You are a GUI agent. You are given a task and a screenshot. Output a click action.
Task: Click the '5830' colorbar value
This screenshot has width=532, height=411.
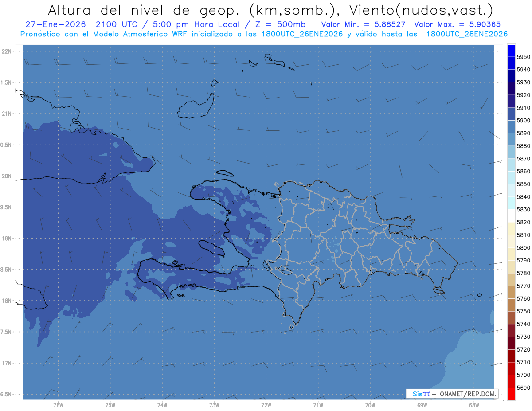524,209
